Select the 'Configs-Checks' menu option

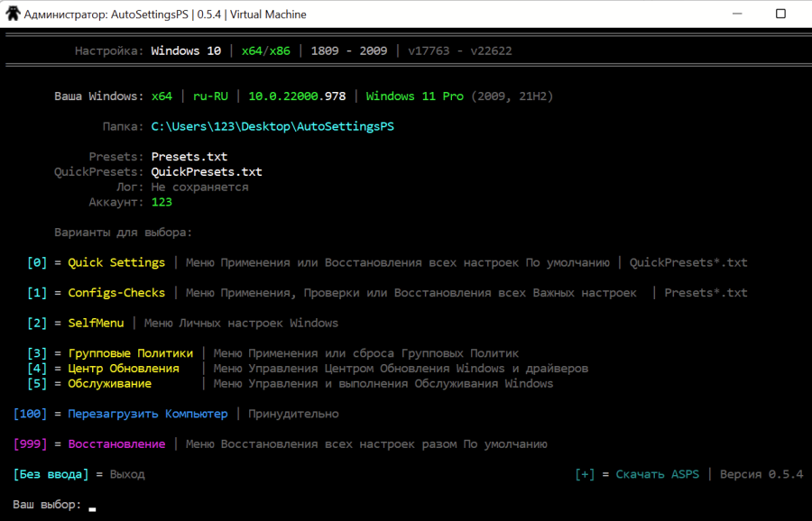pyautogui.click(x=116, y=293)
